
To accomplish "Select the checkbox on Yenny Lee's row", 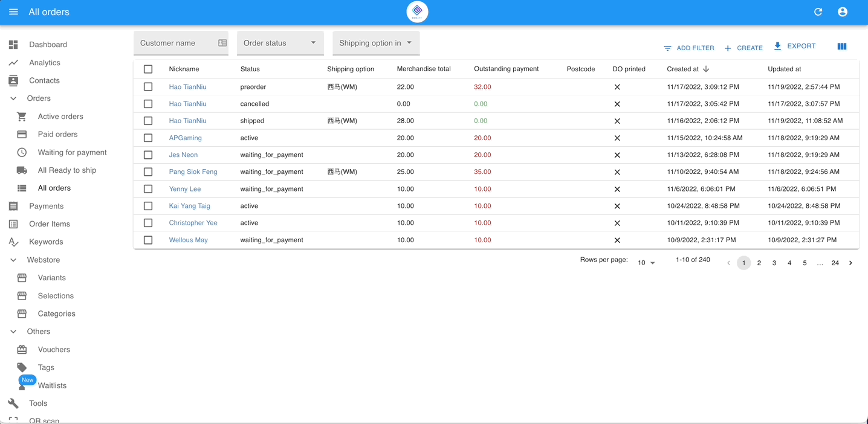I will click(148, 188).
